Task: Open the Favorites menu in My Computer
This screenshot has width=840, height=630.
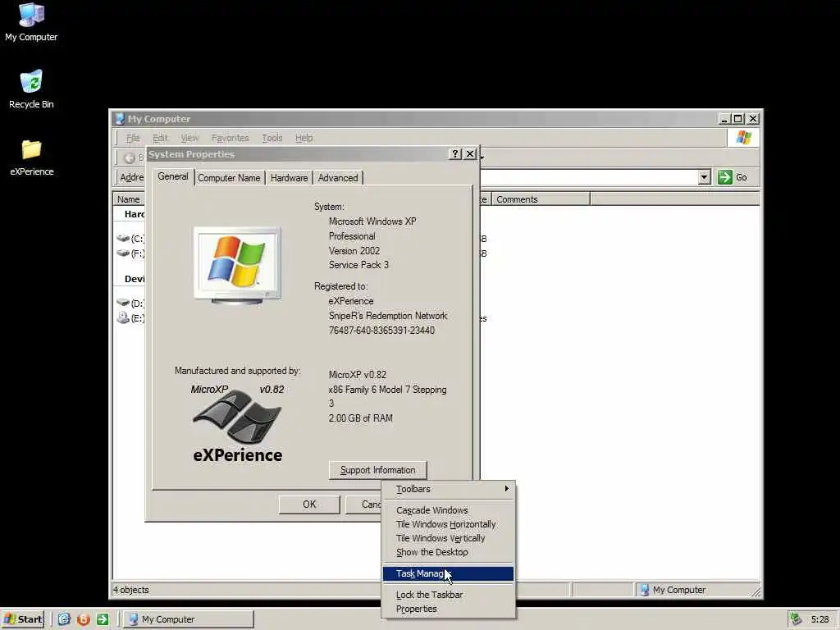Action: coord(230,138)
